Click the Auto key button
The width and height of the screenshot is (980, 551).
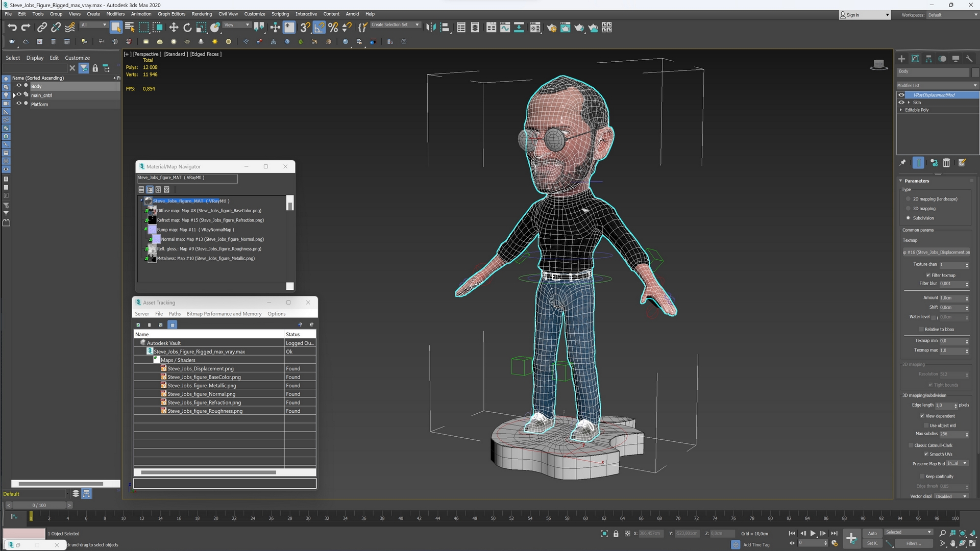[x=872, y=533]
